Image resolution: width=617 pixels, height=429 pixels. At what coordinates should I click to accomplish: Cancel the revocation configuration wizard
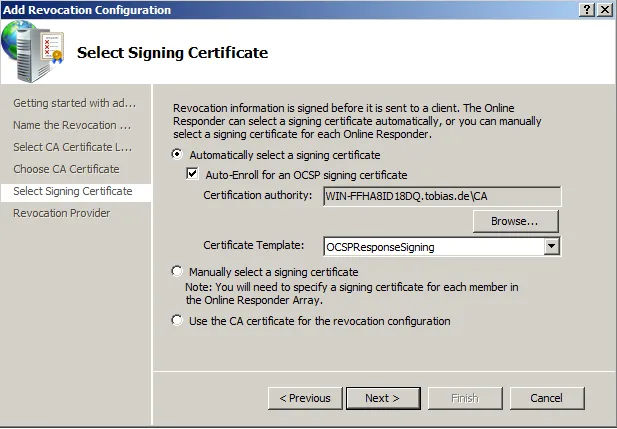coord(546,398)
